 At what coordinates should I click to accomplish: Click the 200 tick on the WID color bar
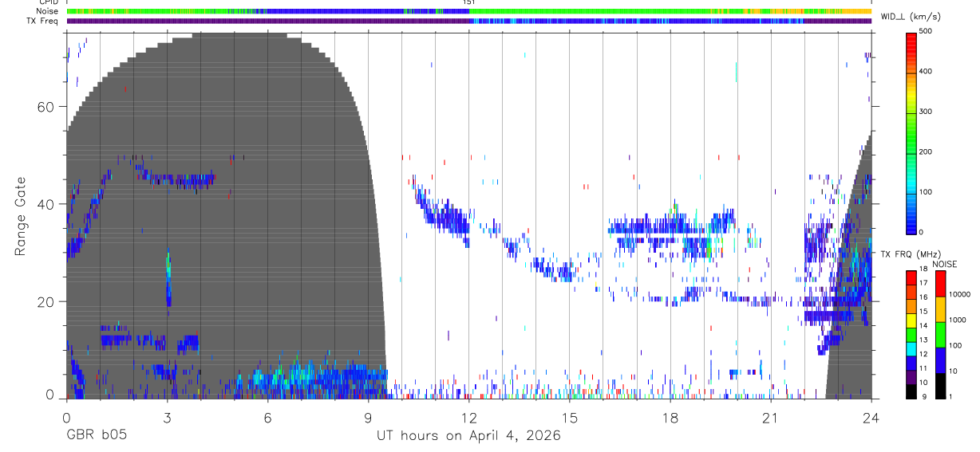[927, 151]
